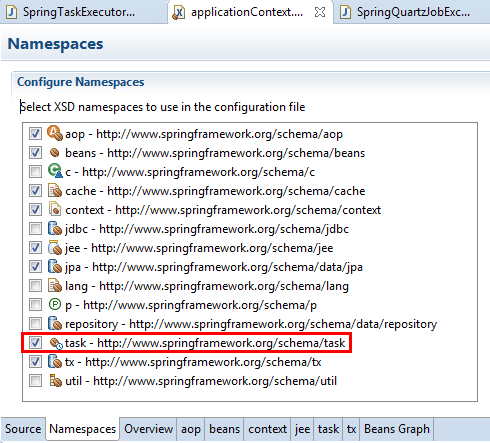Click the Configure Namespaces section header

81,82
